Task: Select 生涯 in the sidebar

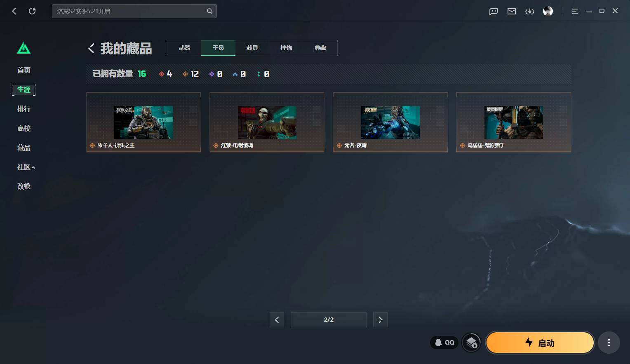Action: tap(24, 89)
